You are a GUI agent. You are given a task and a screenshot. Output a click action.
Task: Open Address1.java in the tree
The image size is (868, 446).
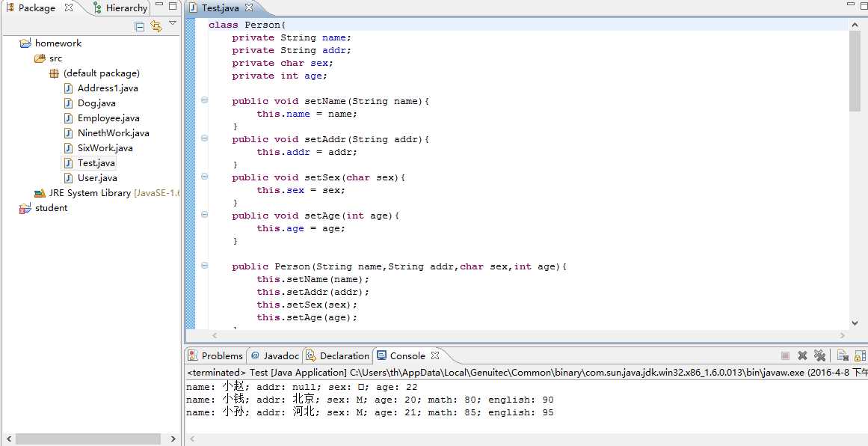(108, 88)
